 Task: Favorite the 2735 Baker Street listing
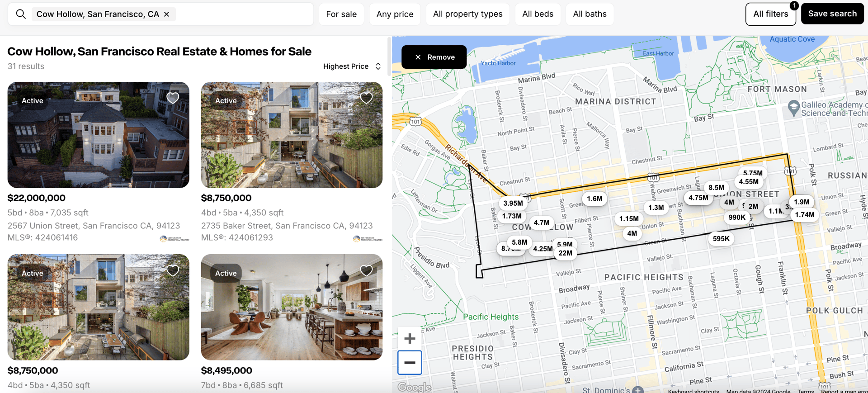366,98
